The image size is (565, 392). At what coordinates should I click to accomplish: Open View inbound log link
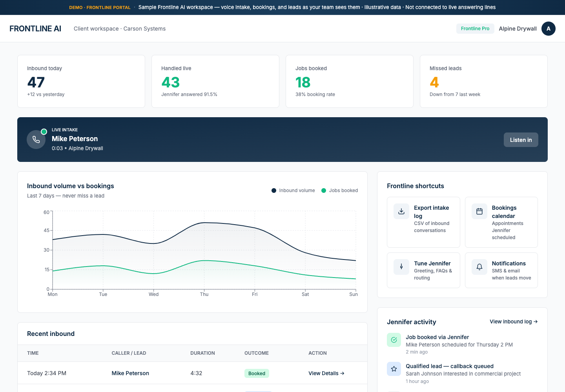(514, 321)
